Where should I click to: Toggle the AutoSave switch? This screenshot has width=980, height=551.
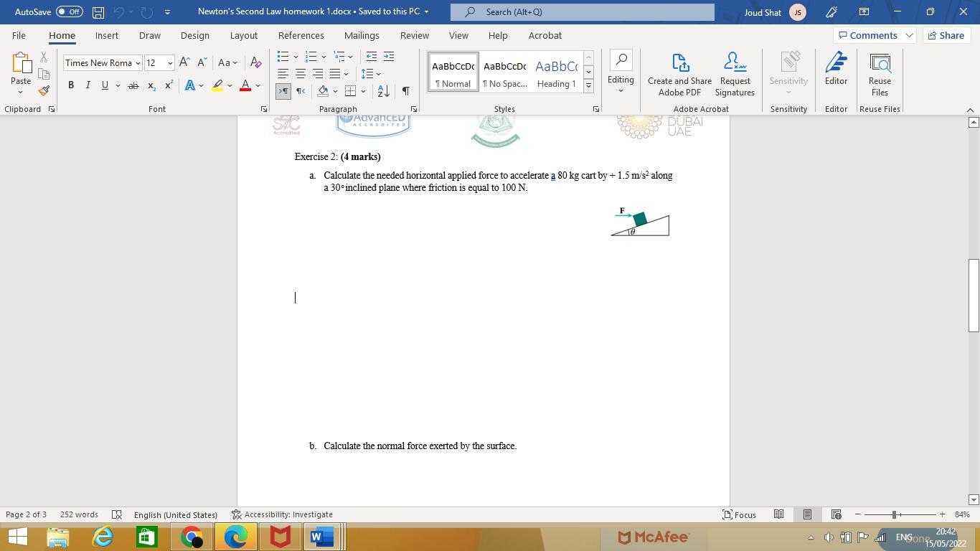(70, 11)
